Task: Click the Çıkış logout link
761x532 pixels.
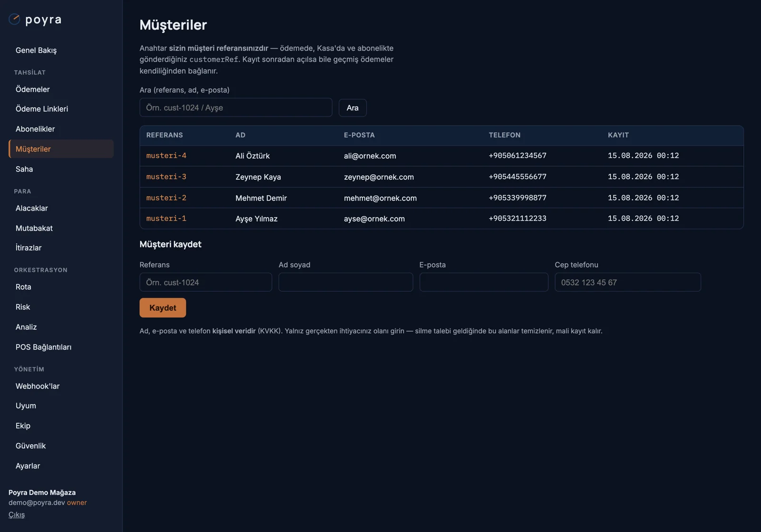Action: coord(17,514)
